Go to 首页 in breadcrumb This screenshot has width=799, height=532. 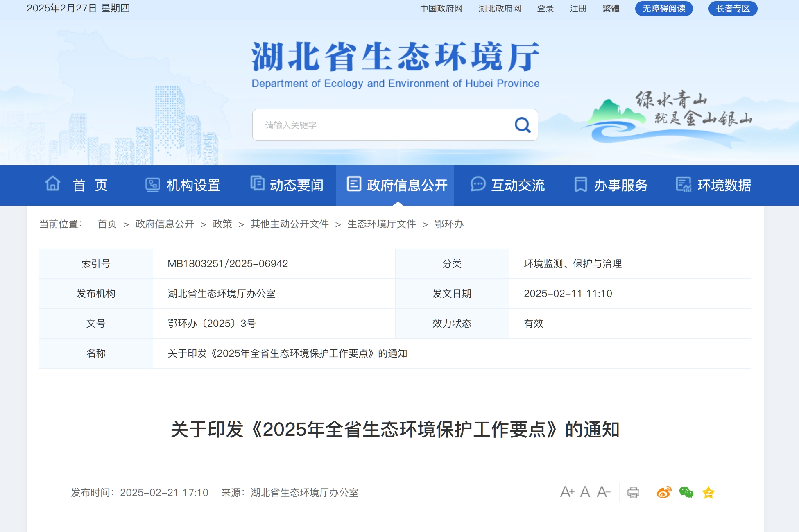tap(107, 224)
